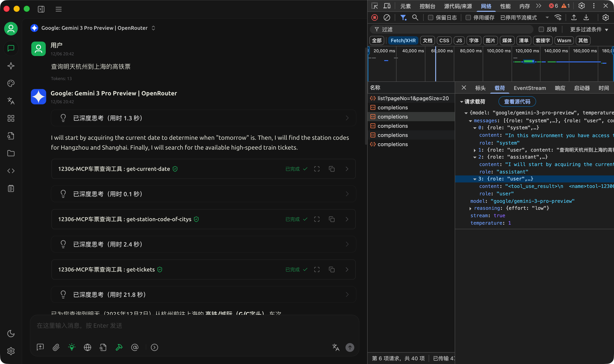Click the moon dark-mode icon

pyautogui.click(x=11, y=334)
